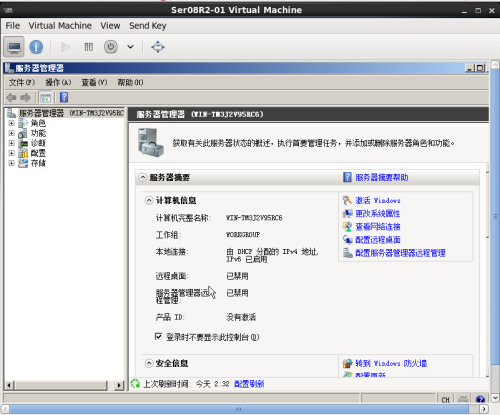The height and width of the screenshot is (415, 500).
Task: Click the 配置远程桌面 link
Action: tap(378, 240)
